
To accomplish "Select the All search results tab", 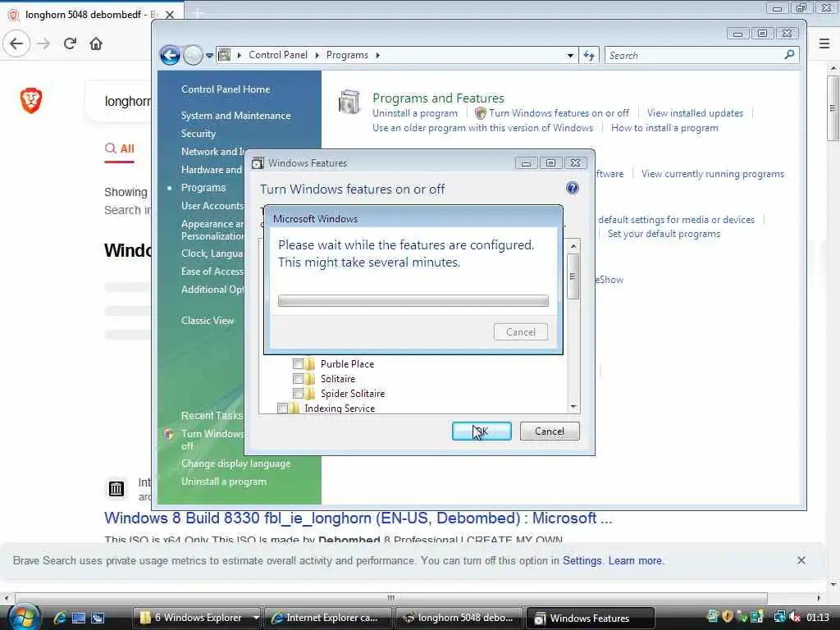I will point(120,148).
